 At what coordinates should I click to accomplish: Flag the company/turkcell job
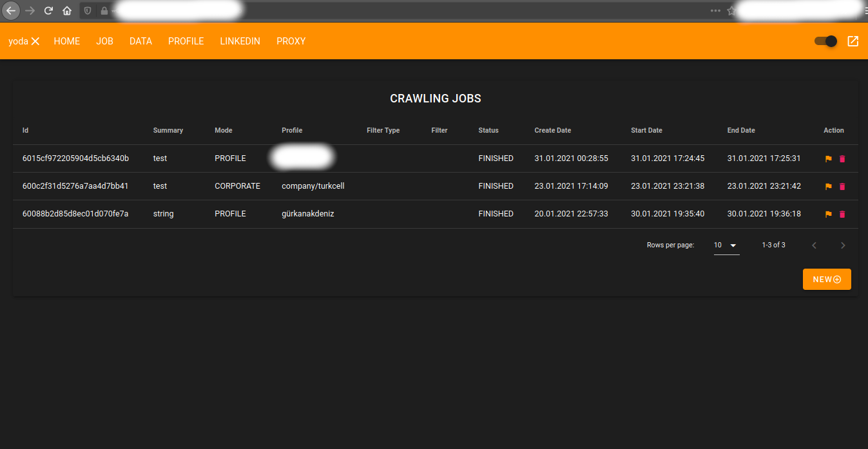point(829,187)
